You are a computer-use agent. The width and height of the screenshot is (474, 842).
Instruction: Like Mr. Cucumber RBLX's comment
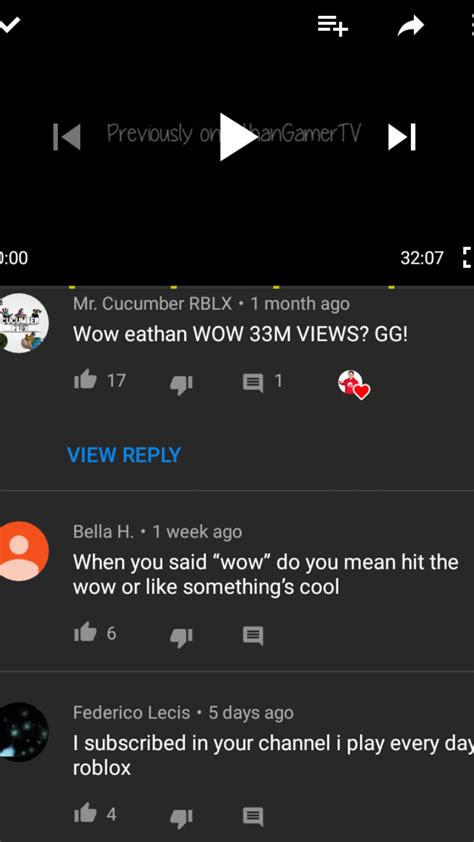[85, 381]
